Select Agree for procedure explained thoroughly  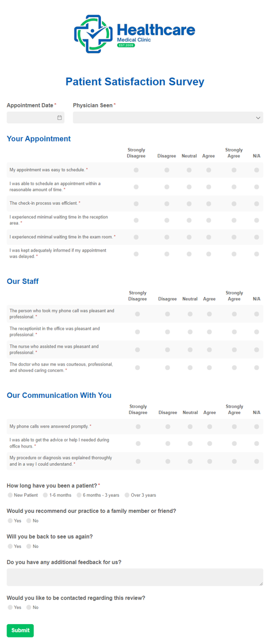(x=210, y=461)
